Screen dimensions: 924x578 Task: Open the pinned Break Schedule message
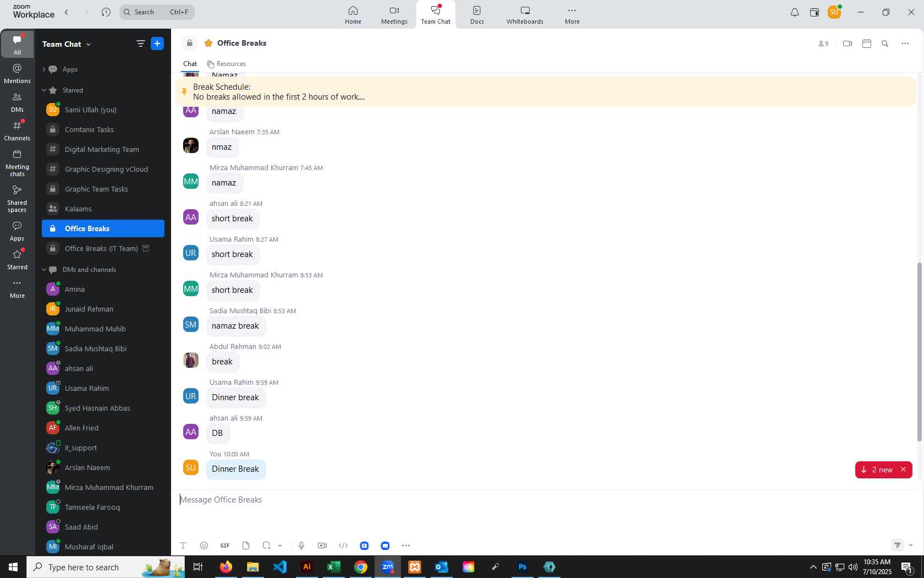click(x=546, y=92)
